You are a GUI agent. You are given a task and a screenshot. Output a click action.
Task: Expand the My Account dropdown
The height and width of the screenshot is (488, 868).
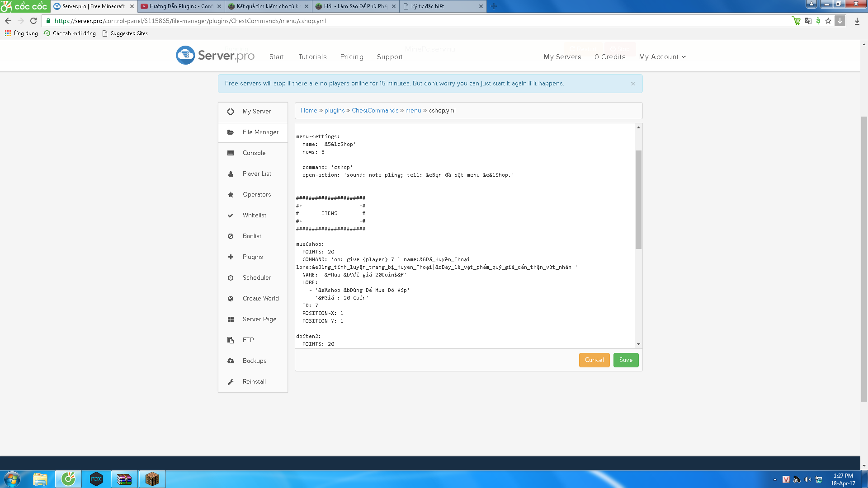point(662,57)
